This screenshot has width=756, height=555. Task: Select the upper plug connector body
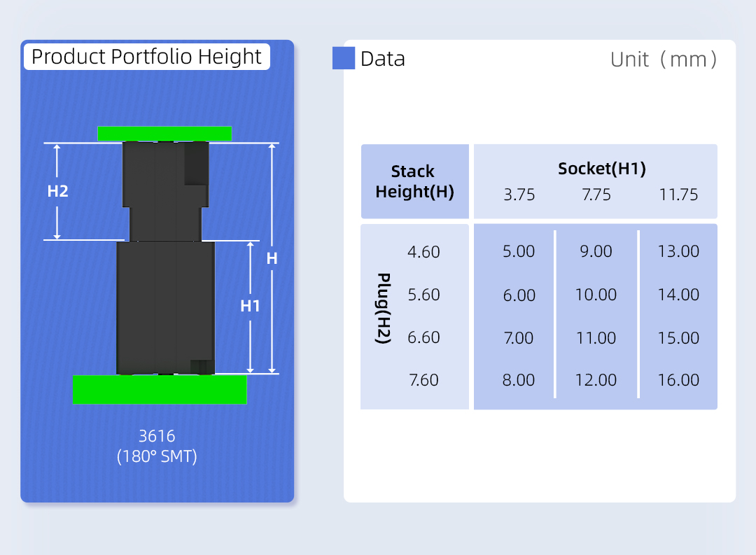tap(165, 190)
